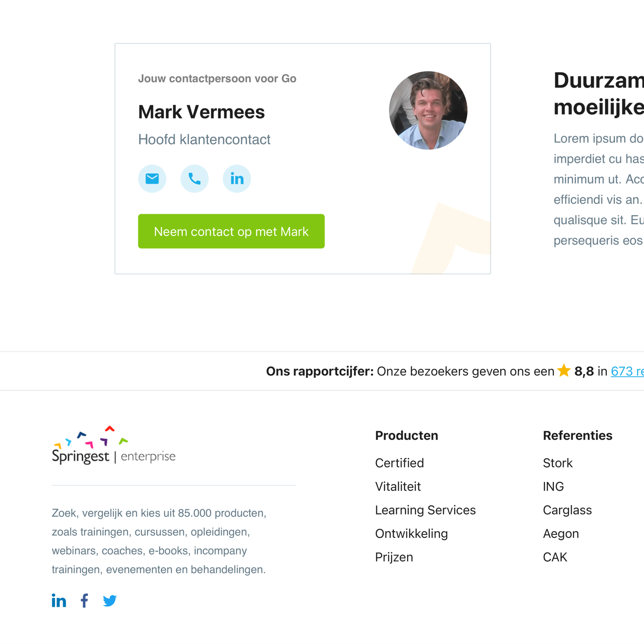The image size is (644, 644).
Task: Open the Stork reference link
Action: click(x=558, y=463)
